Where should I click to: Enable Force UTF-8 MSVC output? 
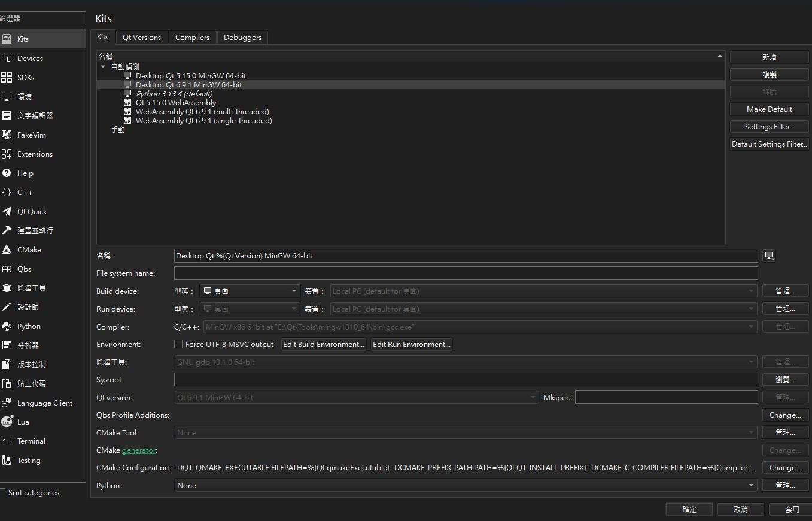[x=178, y=344]
